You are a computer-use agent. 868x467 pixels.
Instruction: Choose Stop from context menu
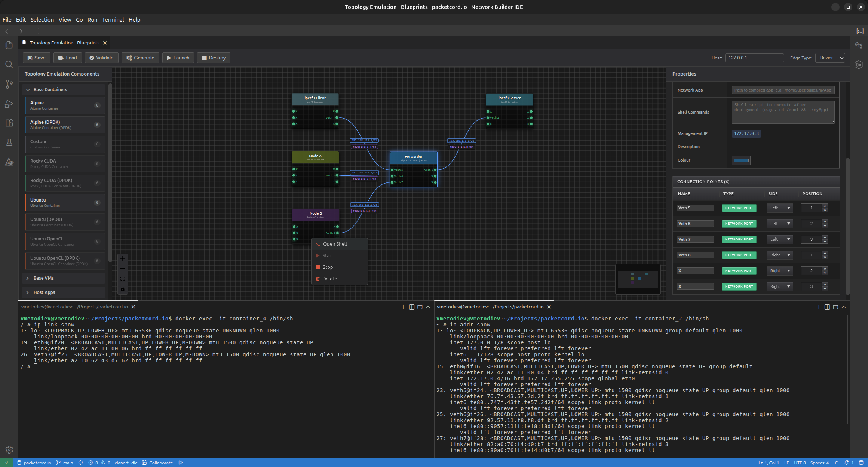coord(340,267)
